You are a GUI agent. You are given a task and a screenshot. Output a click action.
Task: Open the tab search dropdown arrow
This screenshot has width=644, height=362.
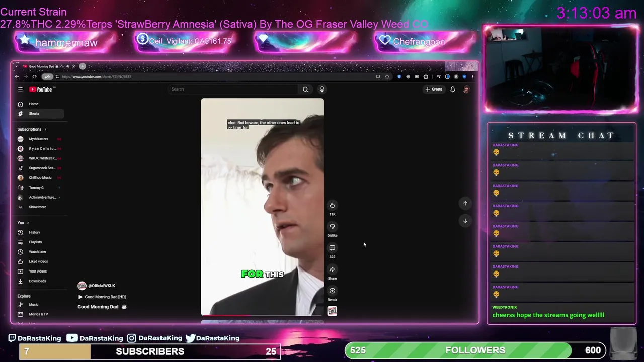[17, 66]
